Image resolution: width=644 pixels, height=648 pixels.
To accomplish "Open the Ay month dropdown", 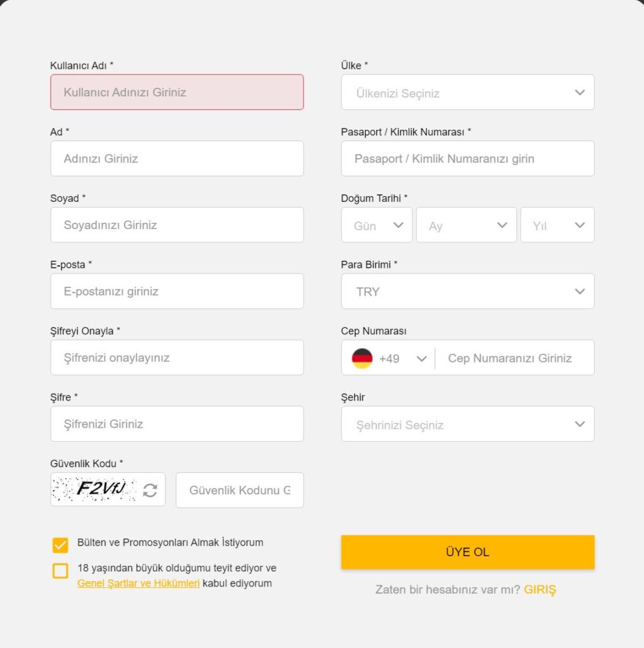I will click(x=466, y=225).
